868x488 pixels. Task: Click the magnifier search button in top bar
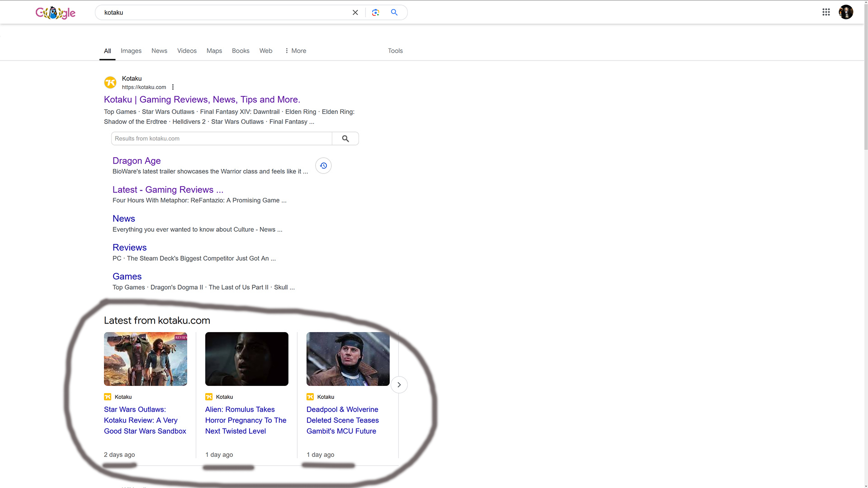394,13
